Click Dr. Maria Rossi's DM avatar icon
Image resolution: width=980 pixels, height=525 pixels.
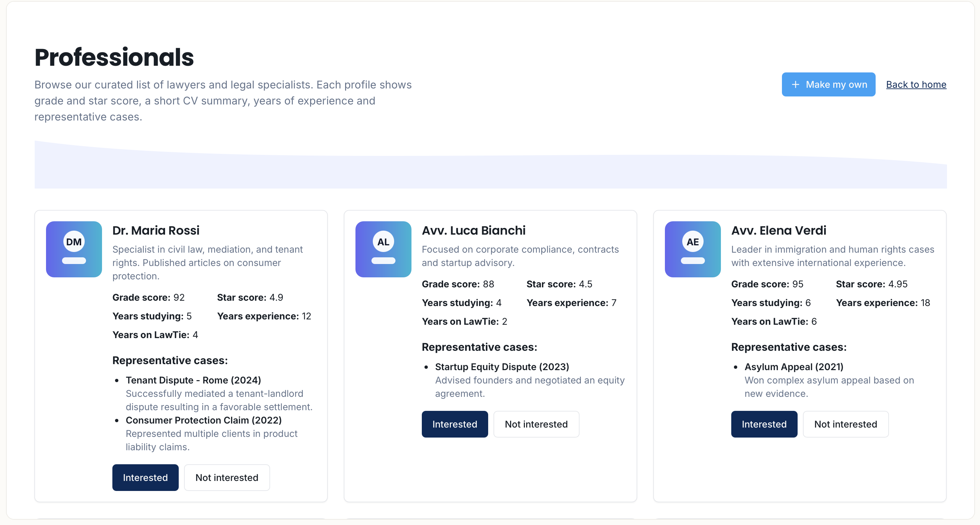(74, 249)
